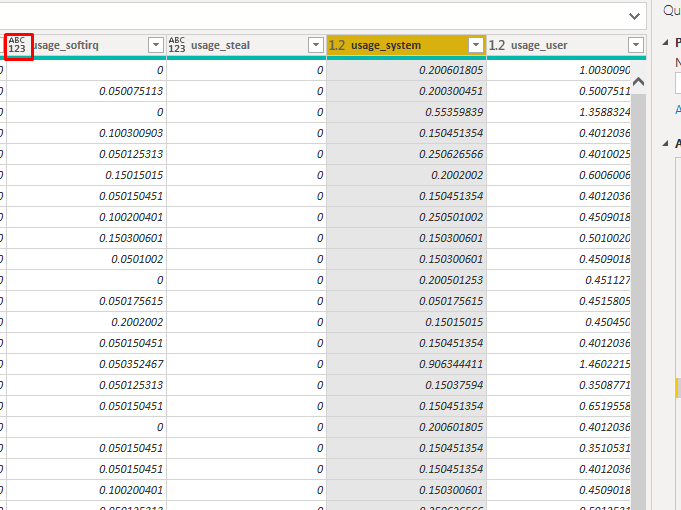Change data type icon for usage_steal
The width and height of the screenshot is (681, 510).
pos(177,45)
